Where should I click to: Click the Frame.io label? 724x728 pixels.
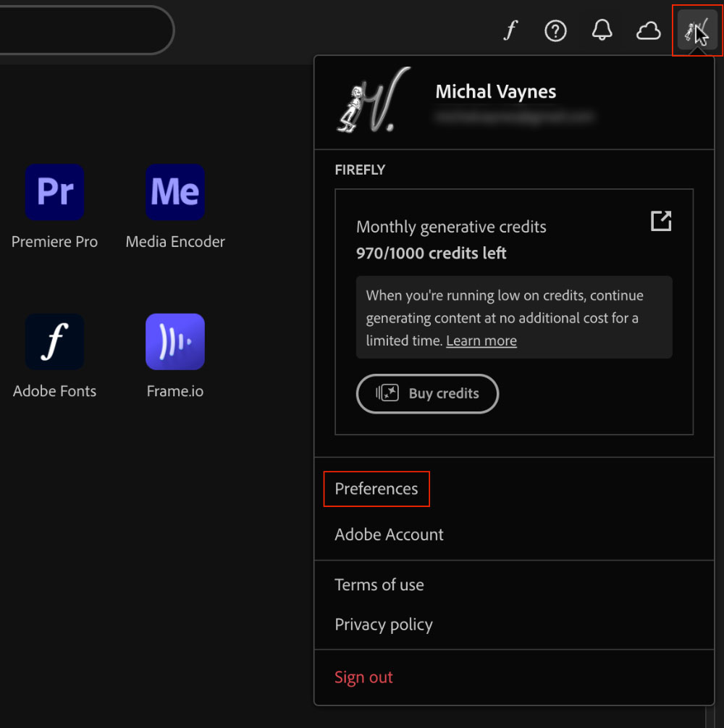[x=175, y=391]
